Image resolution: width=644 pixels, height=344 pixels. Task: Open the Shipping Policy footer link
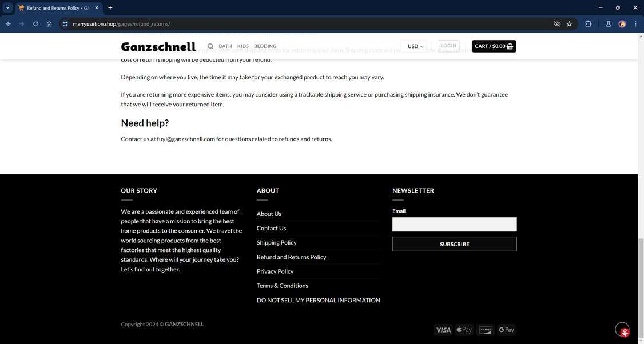276,243
